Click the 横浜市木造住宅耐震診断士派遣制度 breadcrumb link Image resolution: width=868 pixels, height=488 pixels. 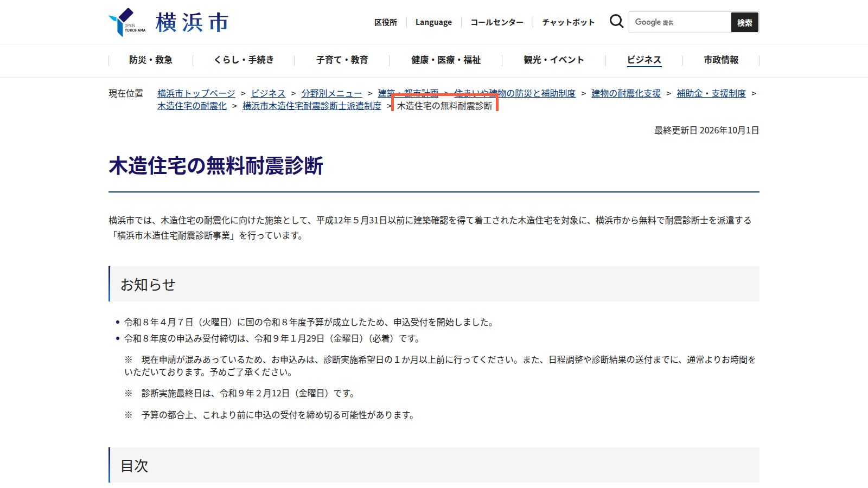312,106
